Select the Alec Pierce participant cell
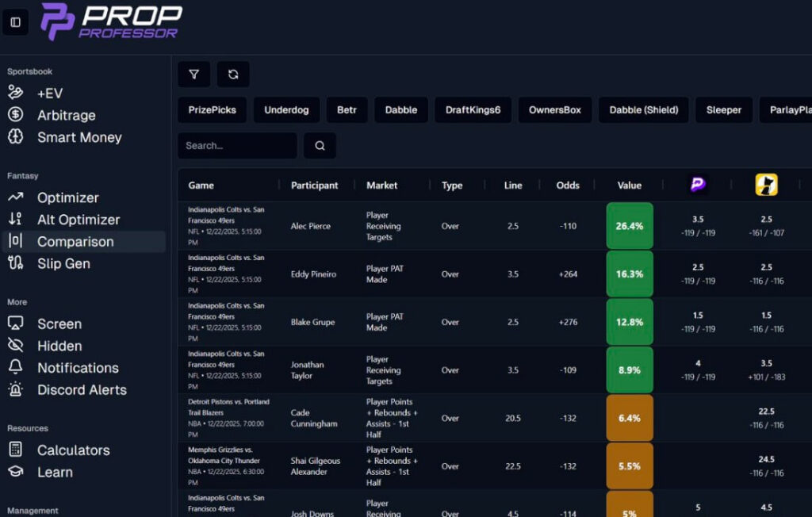This screenshot has height=517, width=812. coord(311,226)
